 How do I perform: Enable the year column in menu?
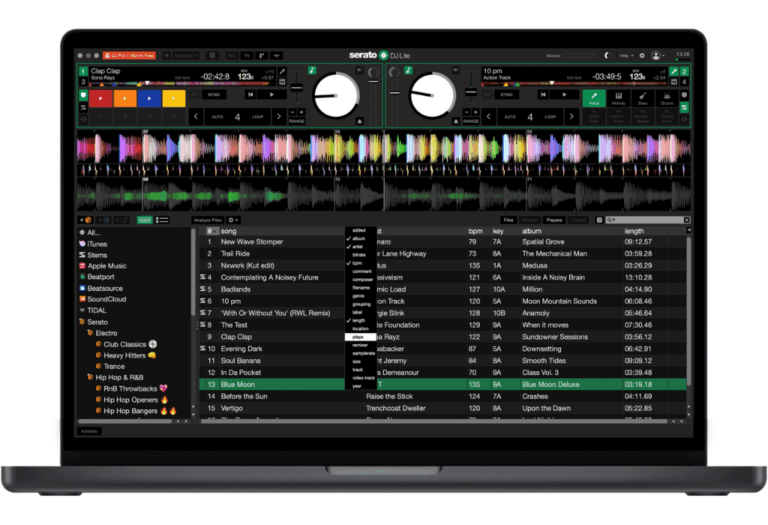coord(361,386)
